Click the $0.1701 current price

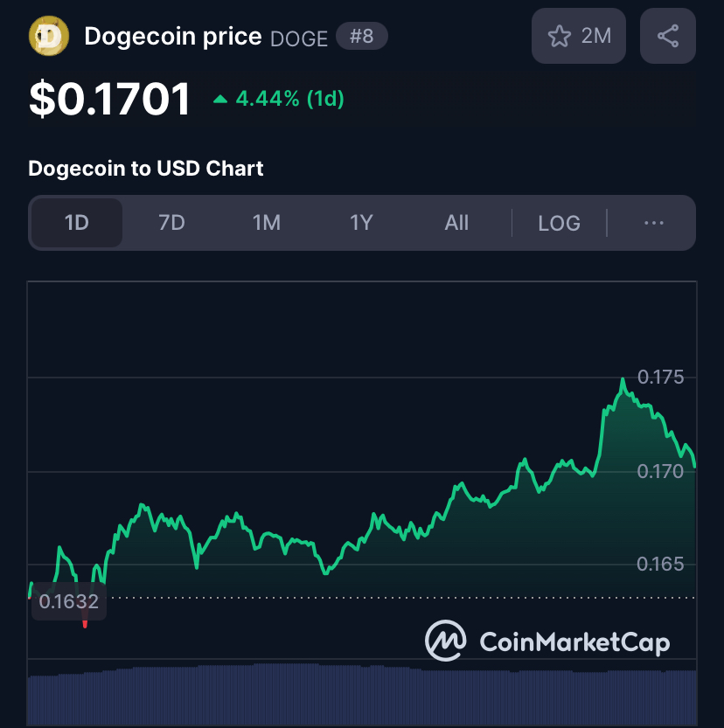109,98
